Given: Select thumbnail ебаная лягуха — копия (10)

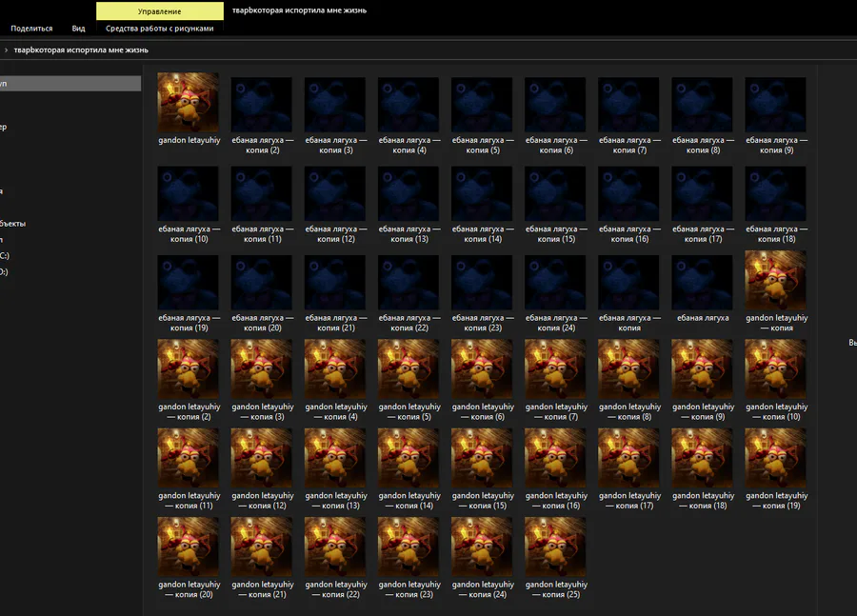Looking at the screenshot, I should coord(188,193).
